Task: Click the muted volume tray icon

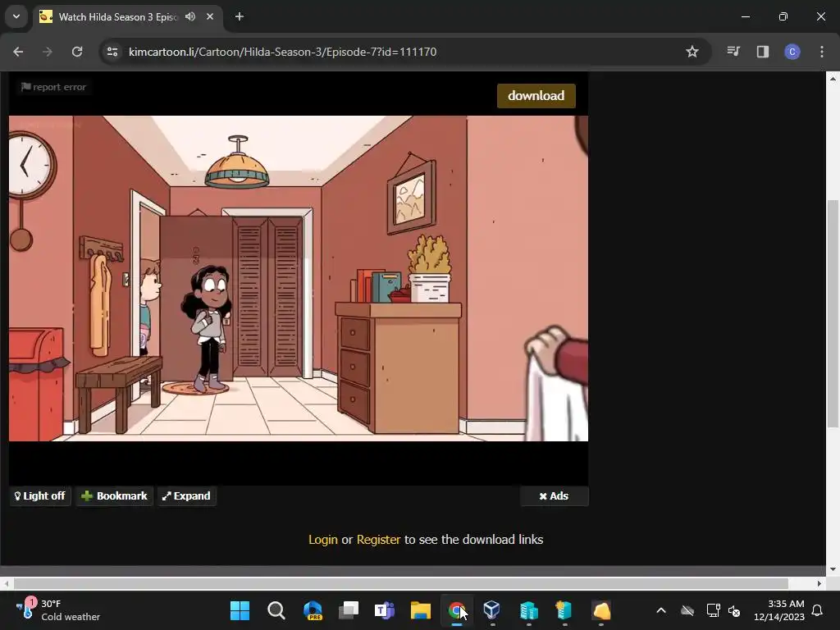Action: pos(734,610)
